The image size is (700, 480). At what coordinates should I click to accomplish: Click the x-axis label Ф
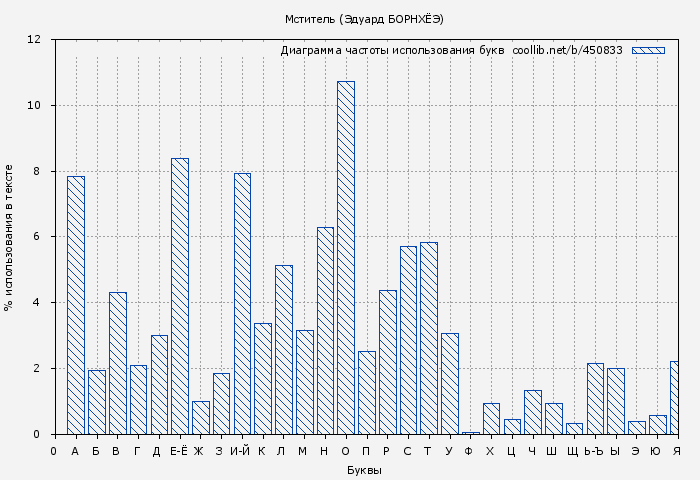coord(469,452)
